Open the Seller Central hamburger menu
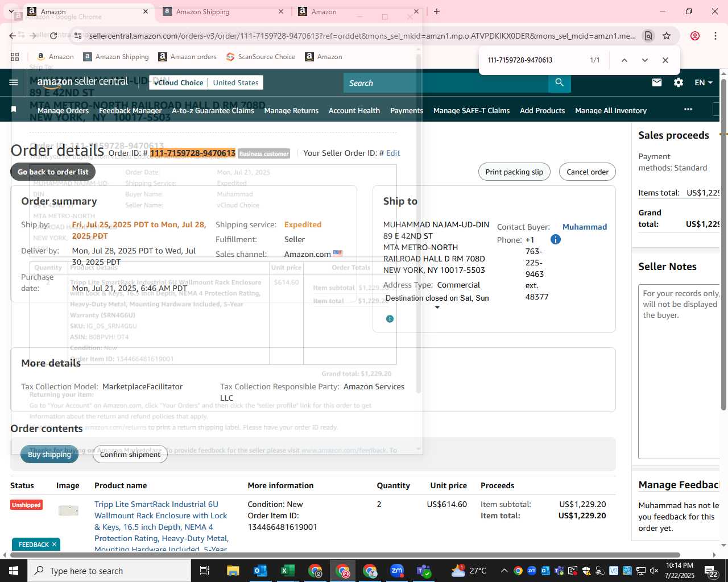Screen dimensions: 728x582 tap(14, 82)
